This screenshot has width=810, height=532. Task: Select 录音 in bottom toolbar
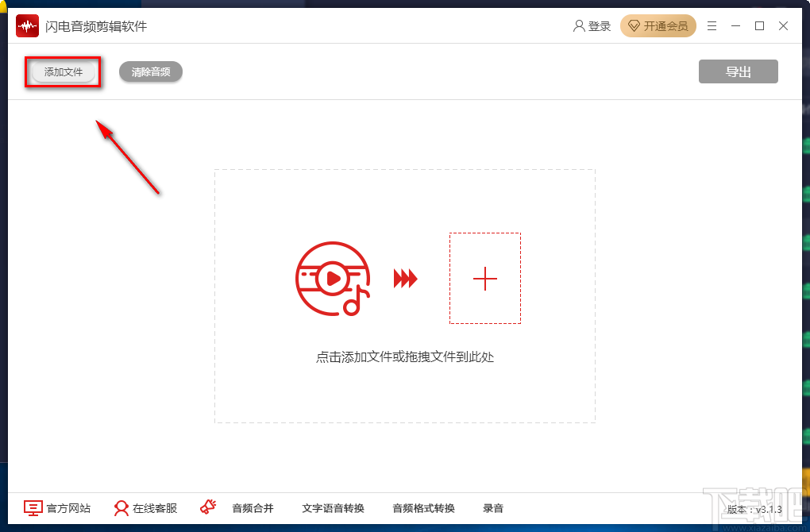click(x=493, y=508)
